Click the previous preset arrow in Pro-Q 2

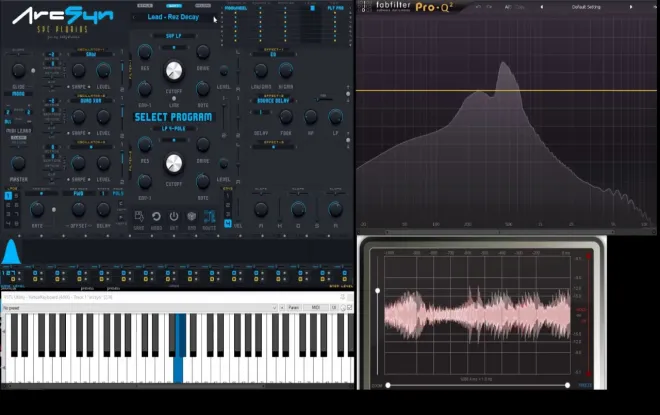(542, 7)
